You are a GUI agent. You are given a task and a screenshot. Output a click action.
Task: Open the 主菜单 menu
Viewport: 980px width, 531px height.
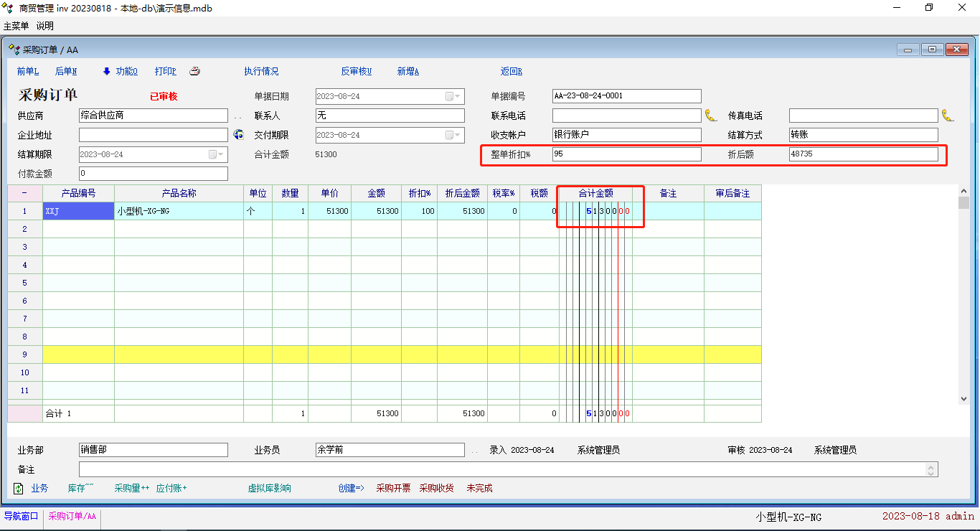click(17, 26)
